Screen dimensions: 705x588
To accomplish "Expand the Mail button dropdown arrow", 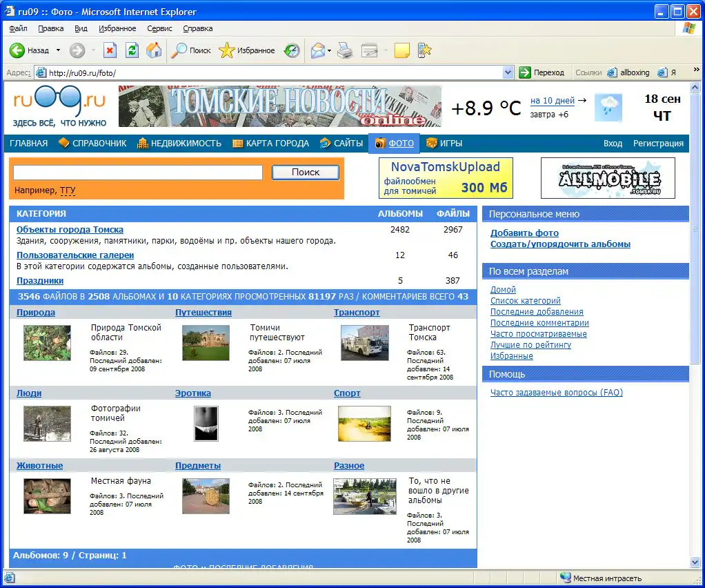I will [x=330, y=50].
